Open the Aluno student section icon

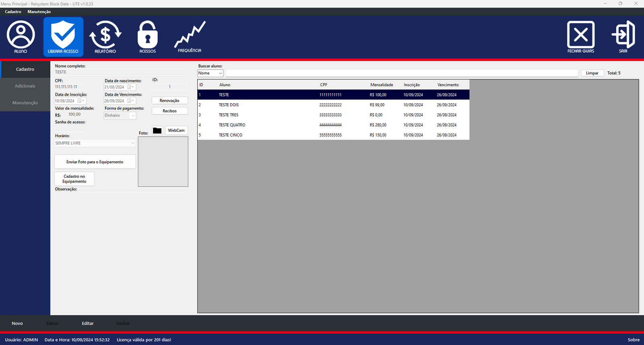tap(21, 37)
